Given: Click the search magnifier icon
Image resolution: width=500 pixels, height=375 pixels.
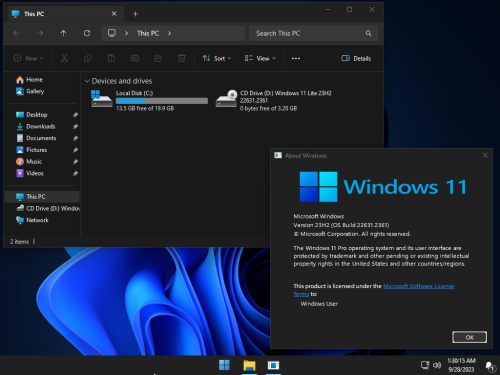Looking at the screenshot, I should (x=368, y=33).
